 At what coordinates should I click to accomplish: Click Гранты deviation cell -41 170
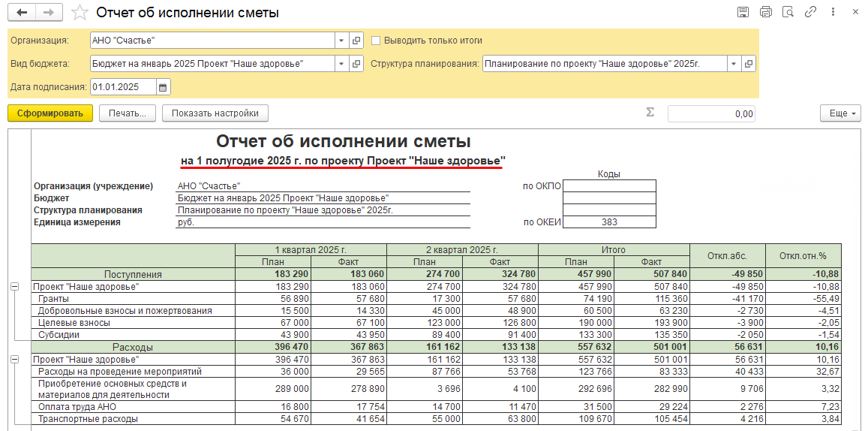point(728,299)
